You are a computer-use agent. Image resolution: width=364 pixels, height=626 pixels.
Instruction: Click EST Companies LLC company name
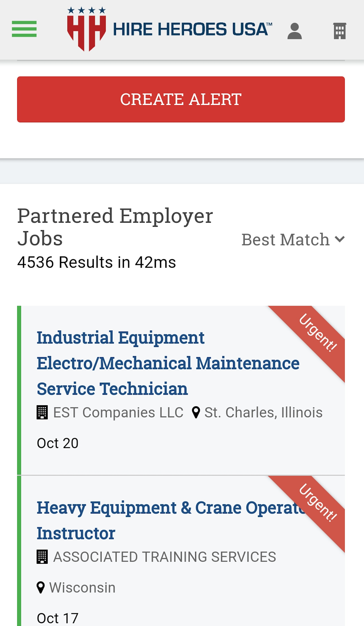(118, 412)
